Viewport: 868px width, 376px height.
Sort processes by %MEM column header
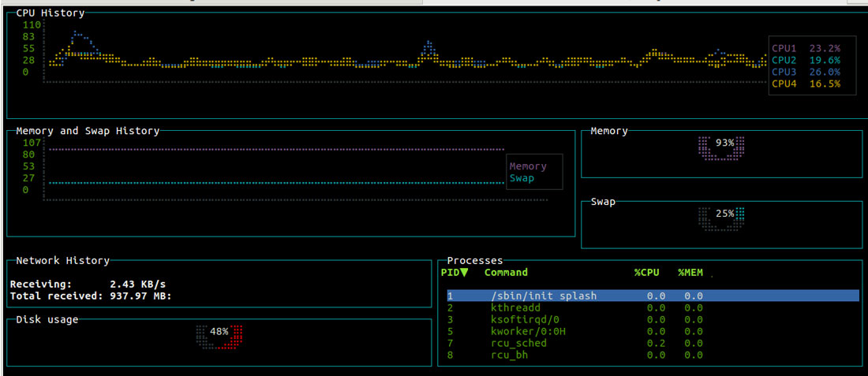tap(691, 272)
